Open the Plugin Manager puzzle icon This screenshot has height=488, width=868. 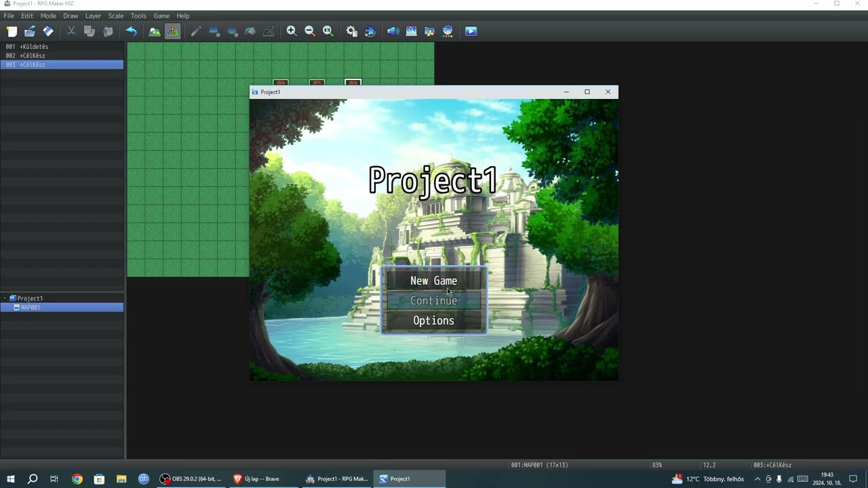click(370, 31)
